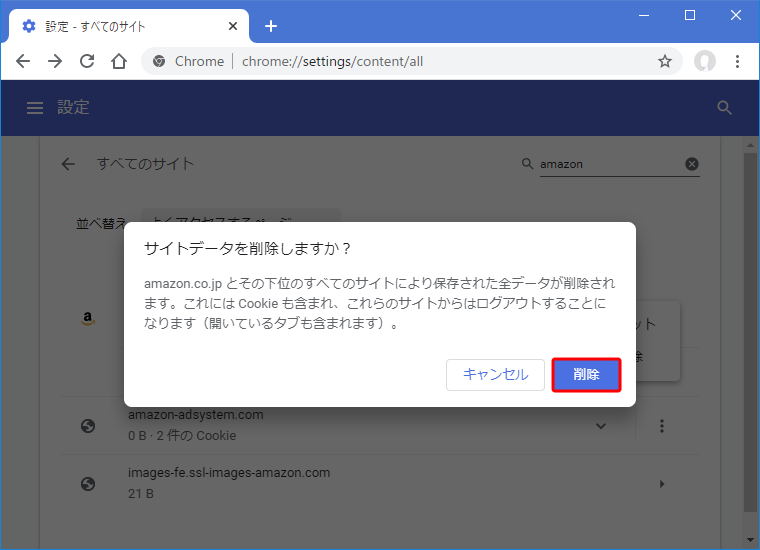Bookmark this page with star icon
This screenshot has width=760, height=550.
(x=665, y=61)
